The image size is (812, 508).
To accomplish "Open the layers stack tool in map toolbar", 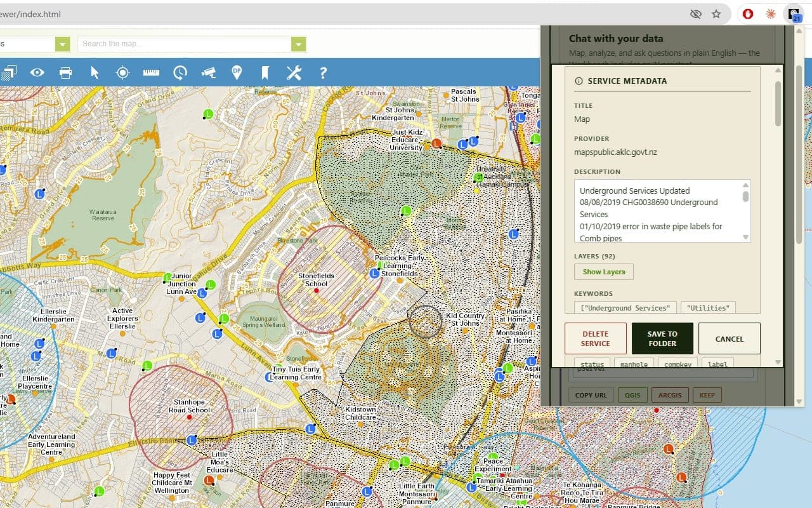I will 8,73.
